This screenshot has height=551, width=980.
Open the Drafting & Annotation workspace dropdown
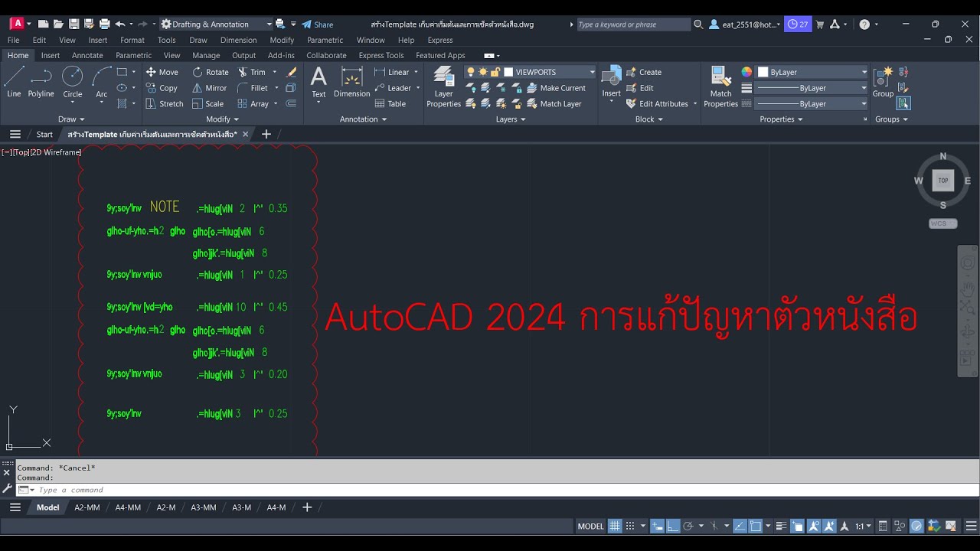click(217, 24)
